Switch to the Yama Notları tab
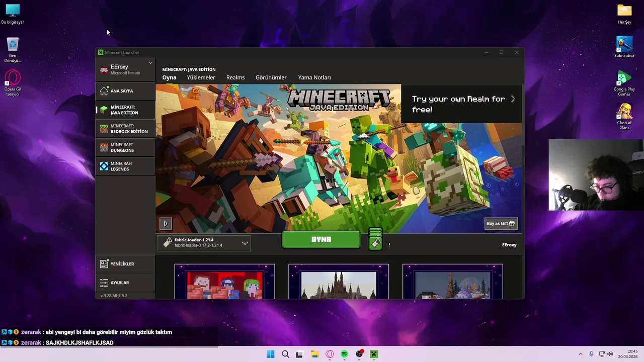The height and width of the screenshot is (362, 644). tap(314, 77)
